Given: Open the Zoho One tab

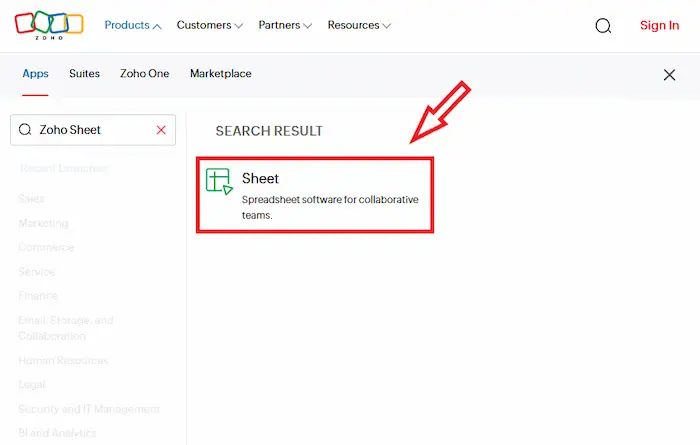Looking at the screenshot, I should point(145,73).
